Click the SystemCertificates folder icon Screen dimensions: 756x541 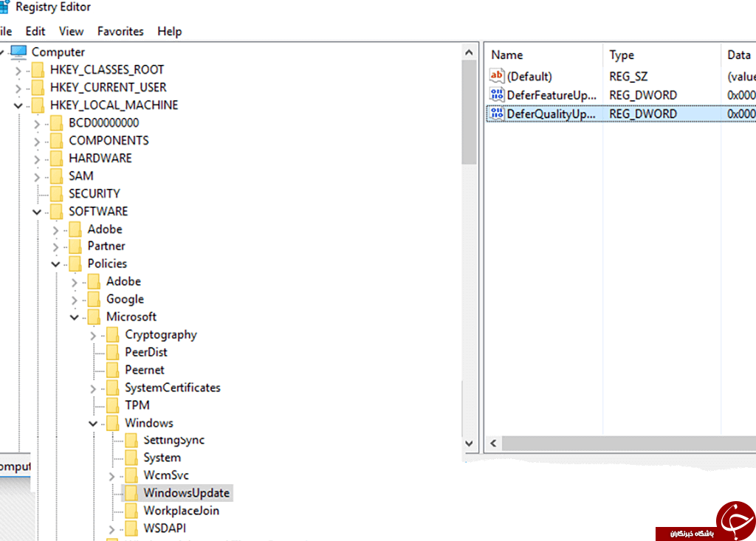[113, 387]
